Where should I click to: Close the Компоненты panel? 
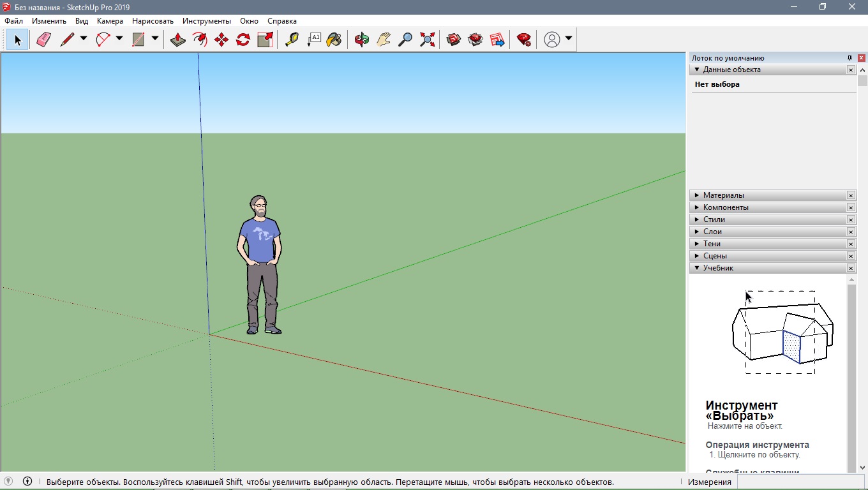tap(851, 207)
